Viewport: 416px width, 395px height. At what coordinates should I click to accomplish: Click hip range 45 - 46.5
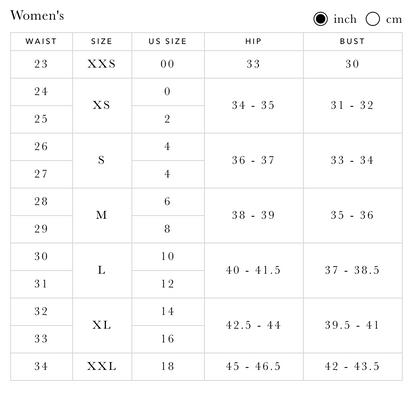254,367
